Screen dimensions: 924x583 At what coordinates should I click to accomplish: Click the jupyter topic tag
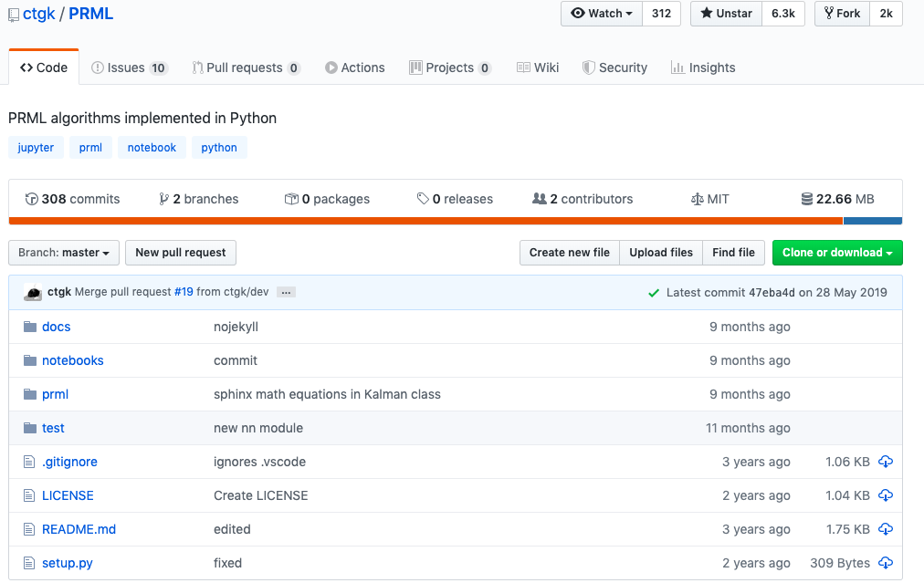(36, 147)
